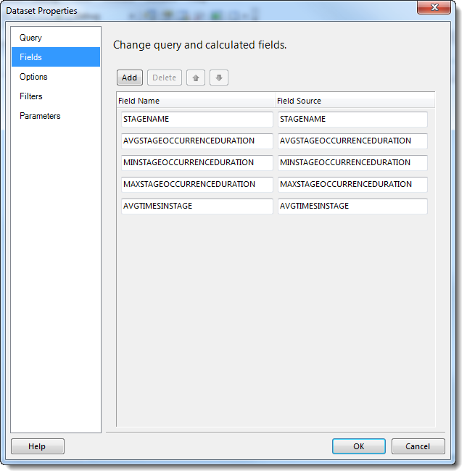
Task: Focus the MAXSTAGEOCCURRENCEDURATION field name box
Action: coord(197,185)
